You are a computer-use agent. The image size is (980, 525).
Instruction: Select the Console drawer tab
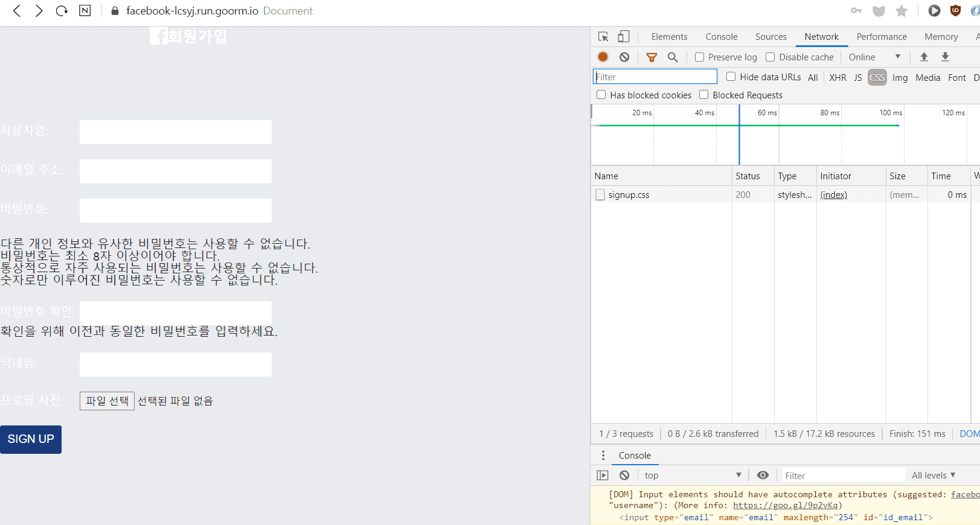(x=635, y=456)
